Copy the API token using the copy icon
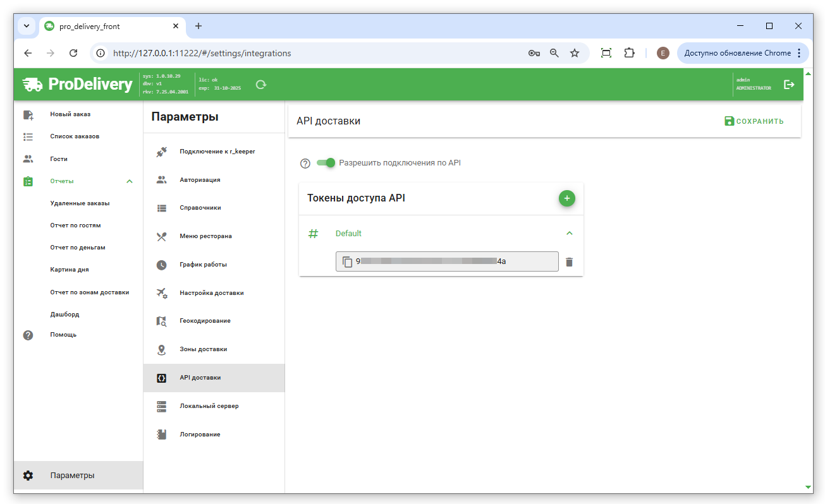The image size is (825, 504). pyautogui.click(x=347, y=261)
